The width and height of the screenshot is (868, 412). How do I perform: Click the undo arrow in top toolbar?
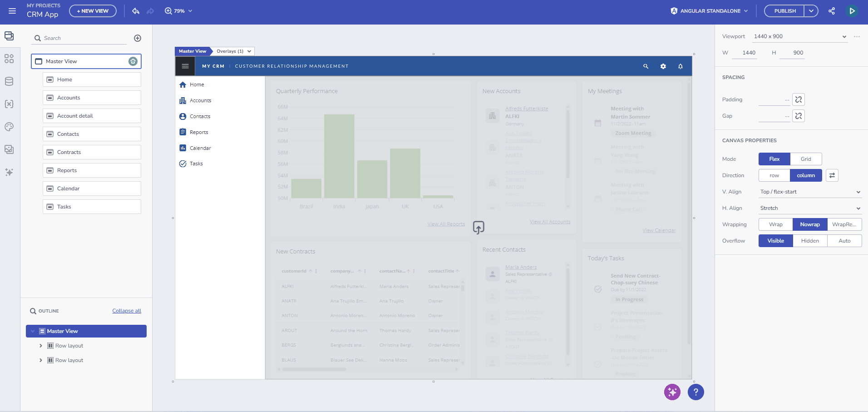point(136,11)
